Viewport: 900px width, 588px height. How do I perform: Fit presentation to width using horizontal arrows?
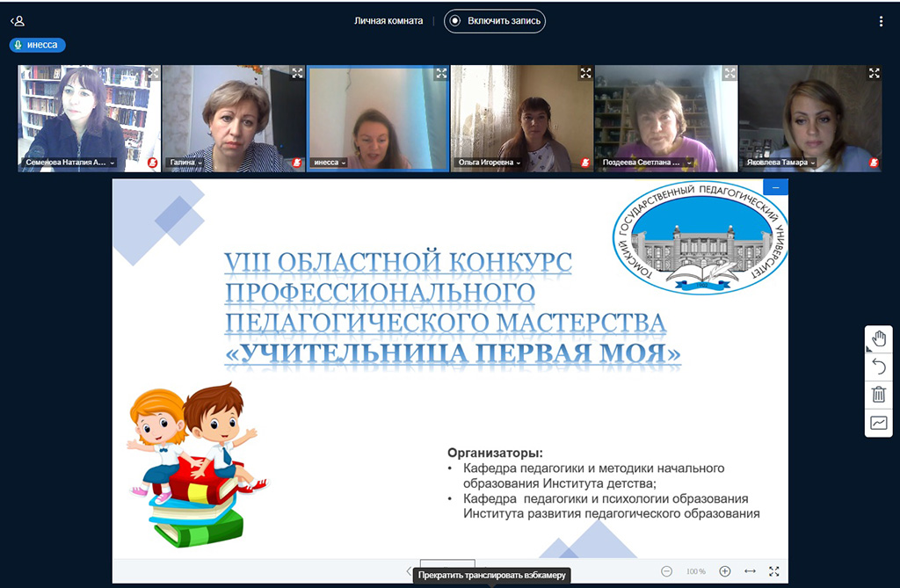[750, 571]
